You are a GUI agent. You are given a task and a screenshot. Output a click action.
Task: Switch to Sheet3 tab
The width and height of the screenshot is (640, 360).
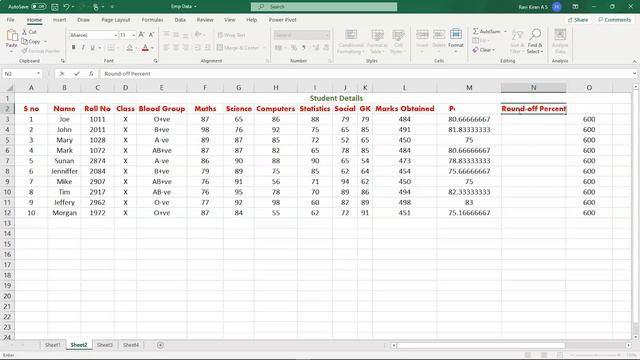point(104,345)
